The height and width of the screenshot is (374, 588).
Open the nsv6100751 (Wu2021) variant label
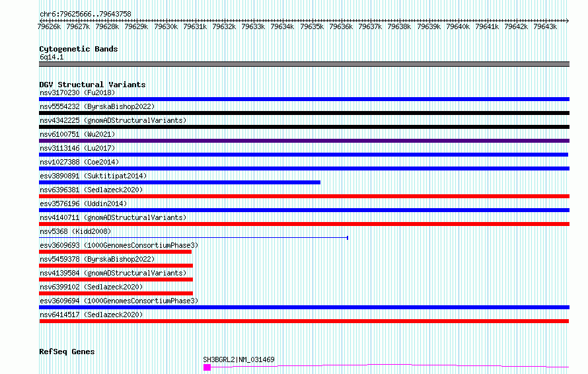[x=77, y=134]
